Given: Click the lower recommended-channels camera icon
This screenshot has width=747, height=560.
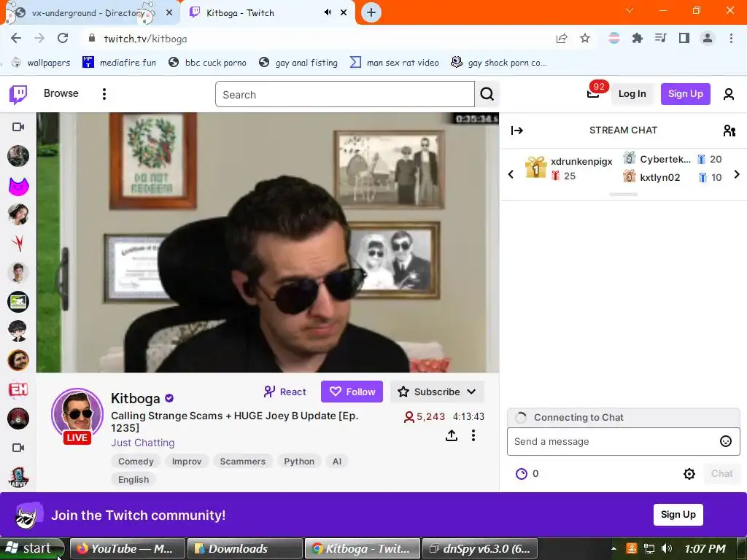Looking at the screenshot, I should pyautogui.click(x=18, y=448).
